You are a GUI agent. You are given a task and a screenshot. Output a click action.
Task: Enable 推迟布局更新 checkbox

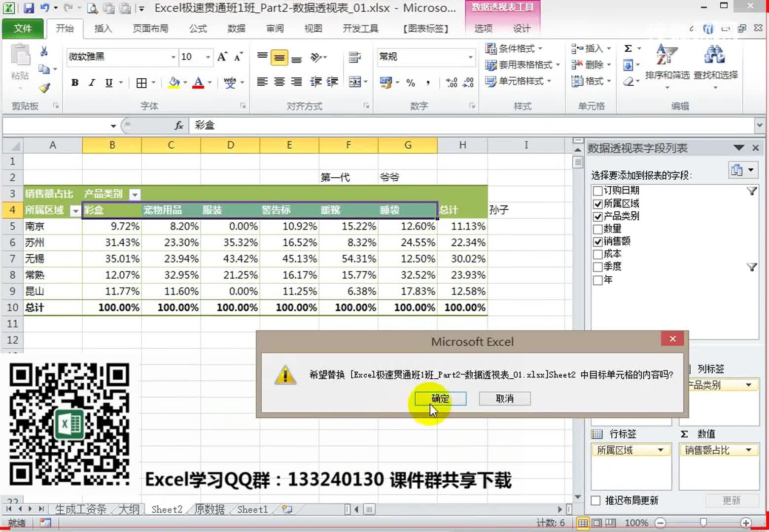(x=595, y=500)
